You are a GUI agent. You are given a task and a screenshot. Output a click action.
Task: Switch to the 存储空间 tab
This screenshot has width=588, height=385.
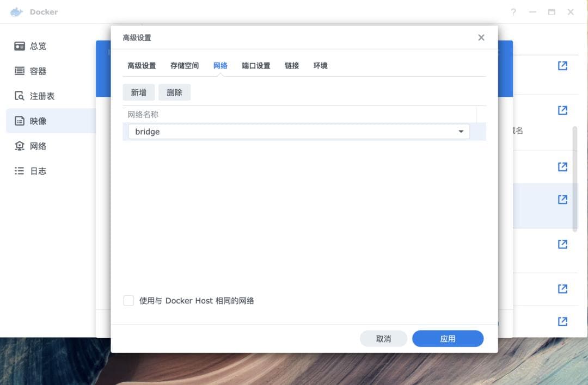tap(185, 66)
